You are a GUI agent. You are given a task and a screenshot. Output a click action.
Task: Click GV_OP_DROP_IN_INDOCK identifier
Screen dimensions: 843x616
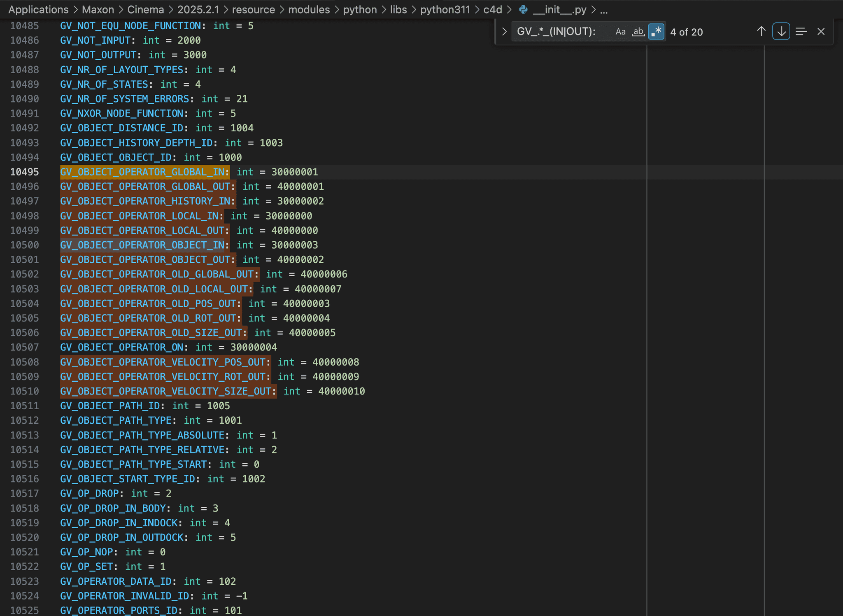point(119,523)
